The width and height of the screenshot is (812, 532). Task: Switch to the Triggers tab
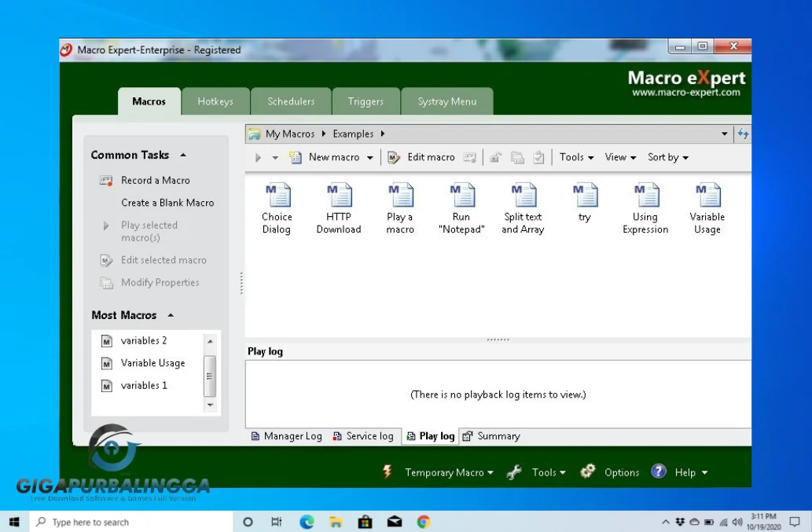[366, 101]
